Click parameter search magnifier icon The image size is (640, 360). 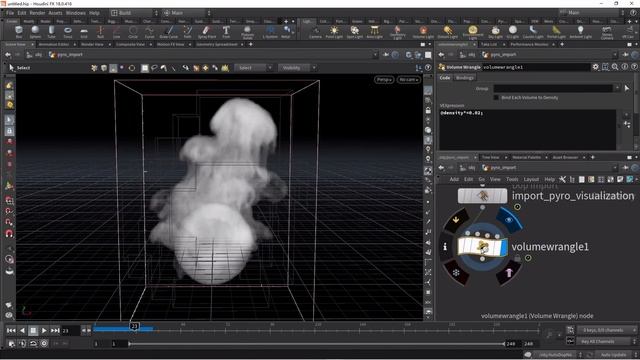click(x=615, y=67)
